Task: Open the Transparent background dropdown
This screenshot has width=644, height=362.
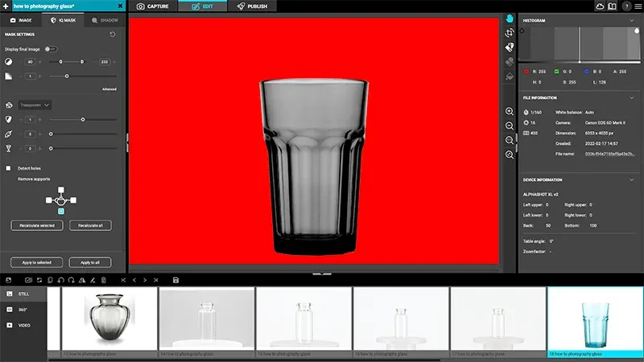Action: point(35,105)
